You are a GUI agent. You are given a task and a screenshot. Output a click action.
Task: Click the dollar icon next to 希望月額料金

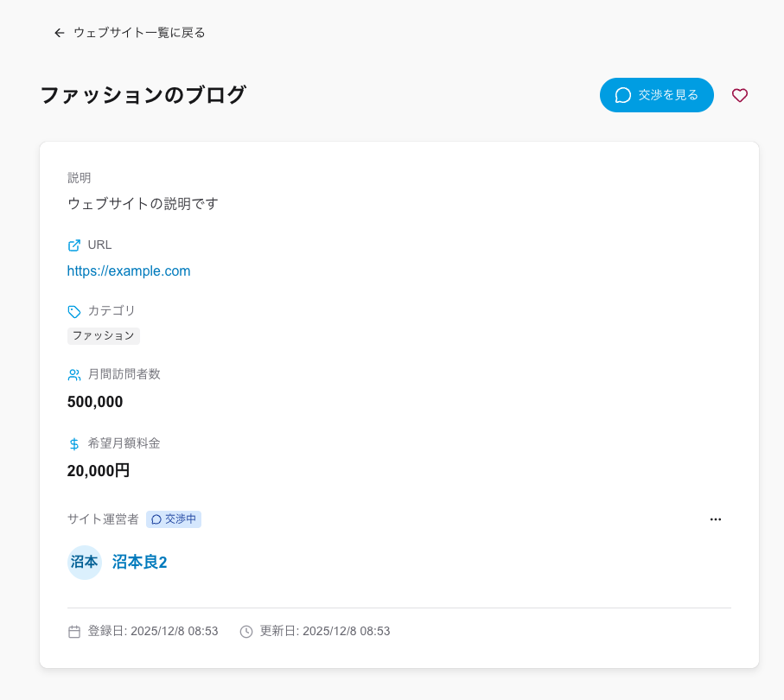[x=73, y=443]
